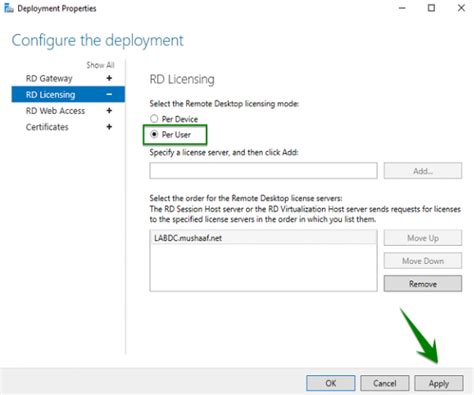Click the Move Up button

pyautogui.click(x=423, y=238)
